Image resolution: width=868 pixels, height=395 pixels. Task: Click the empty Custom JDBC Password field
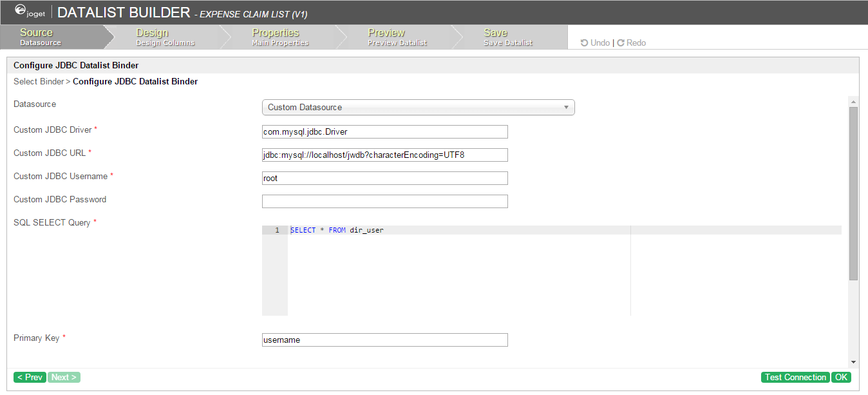[x=384, y=202]
